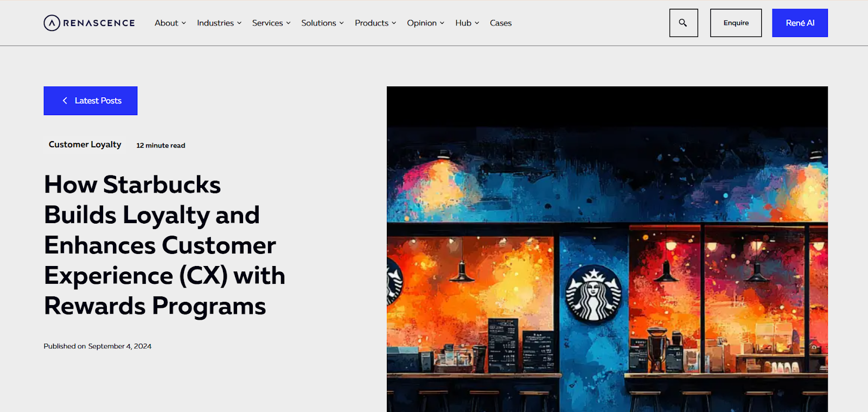Click the RENASCENCE wordmark

[99, 23]
